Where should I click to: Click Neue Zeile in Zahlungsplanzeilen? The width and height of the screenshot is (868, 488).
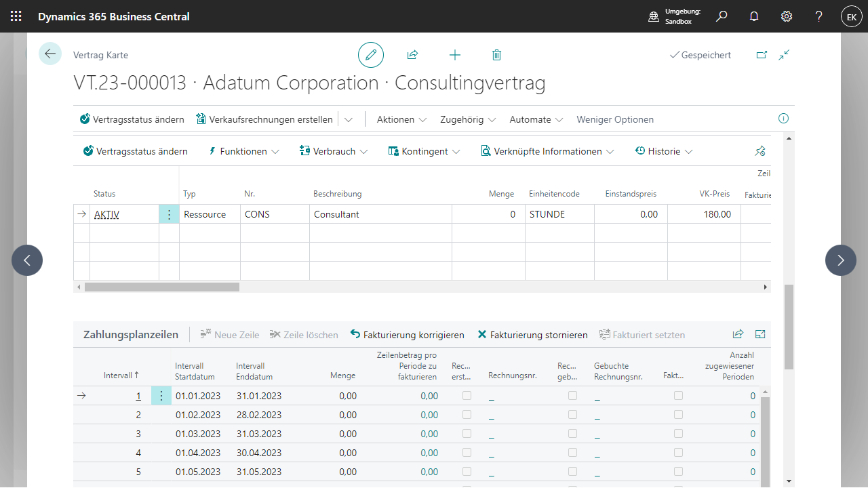[230, 335]
